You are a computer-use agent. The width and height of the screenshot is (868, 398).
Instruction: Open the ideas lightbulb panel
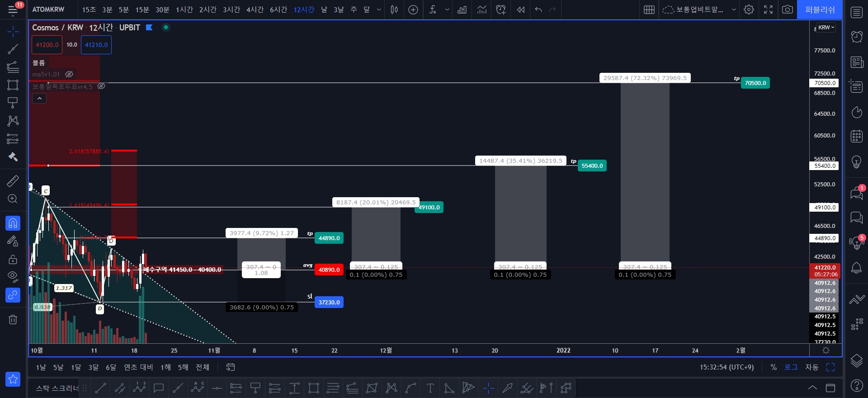tap(857, 161)
